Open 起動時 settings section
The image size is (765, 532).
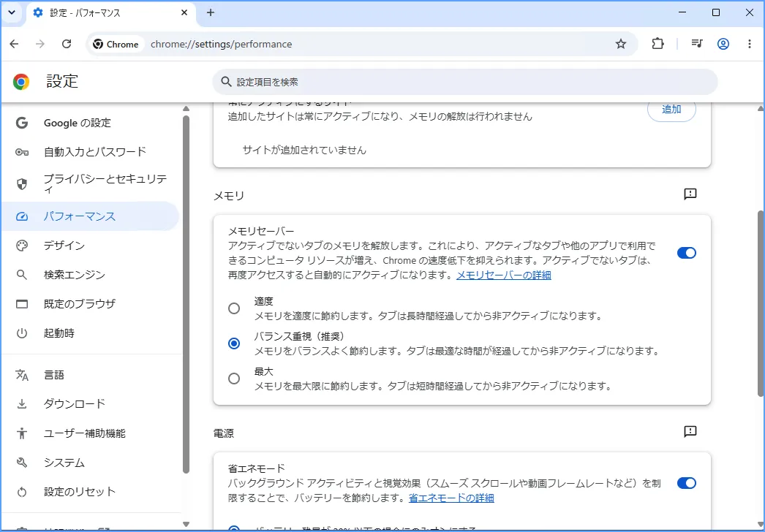click(x=90, y=333)
